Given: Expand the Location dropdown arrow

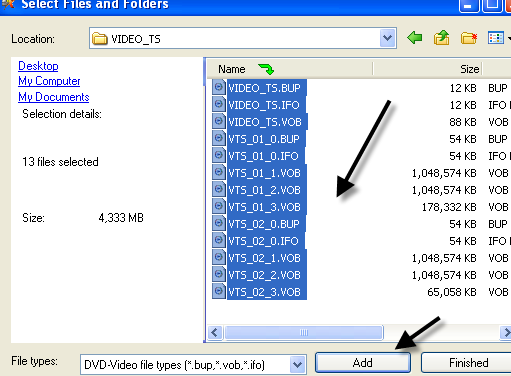Looking at the screenshot, I should click(x=387, y=38).
